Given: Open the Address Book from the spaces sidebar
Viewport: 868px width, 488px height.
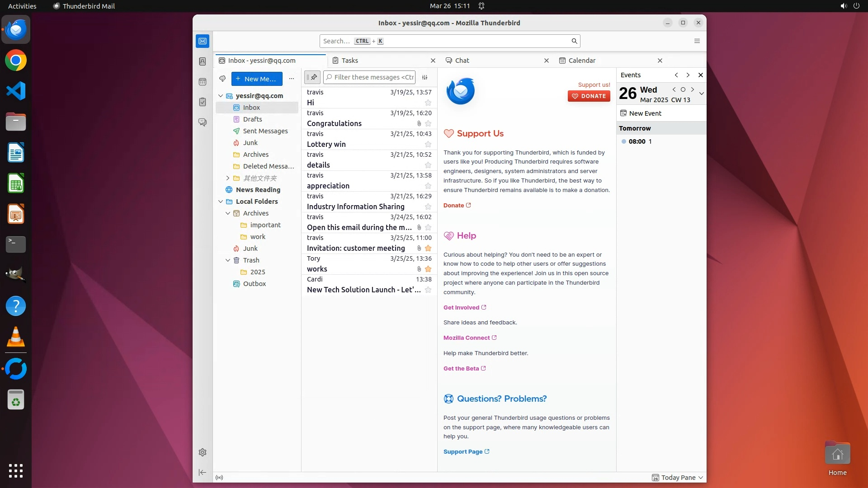Looking at the screenshot, I should click(203, 61).
